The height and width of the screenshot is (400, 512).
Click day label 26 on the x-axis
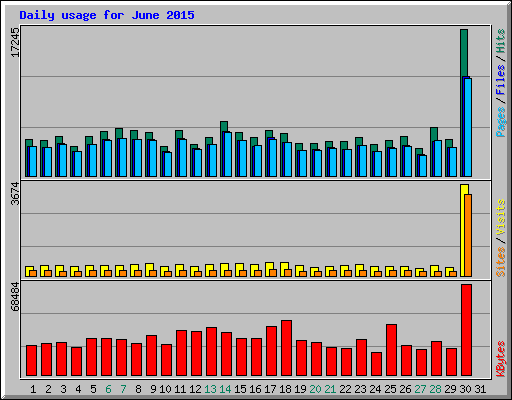(405, 389)
